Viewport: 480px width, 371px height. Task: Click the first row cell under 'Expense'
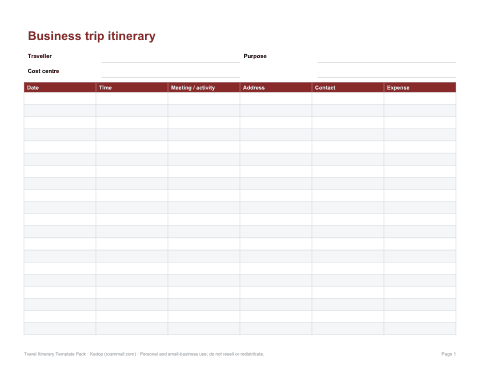[x=420, y=98]
